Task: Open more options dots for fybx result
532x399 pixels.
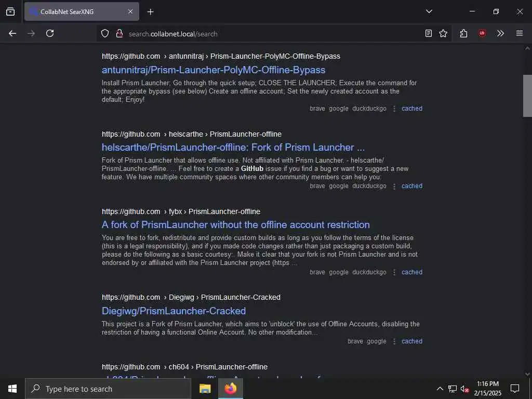Action: [x=394, y=272]
